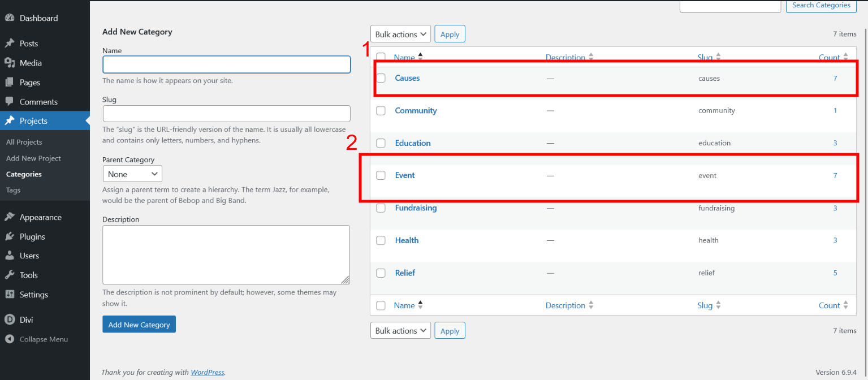Image resolution: width=868 pixels, height=380 pixels.
Task: Click the Slug input field
Action: (227, 113)
